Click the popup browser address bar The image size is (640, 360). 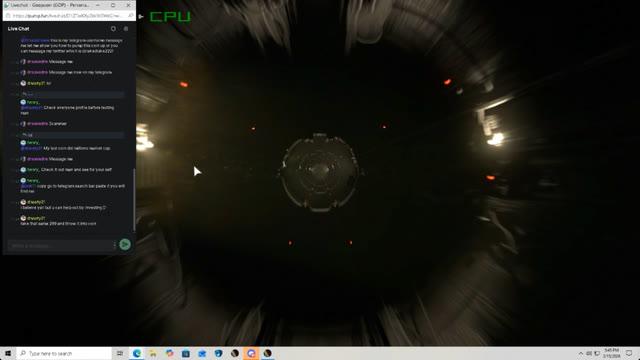[69, 16]
